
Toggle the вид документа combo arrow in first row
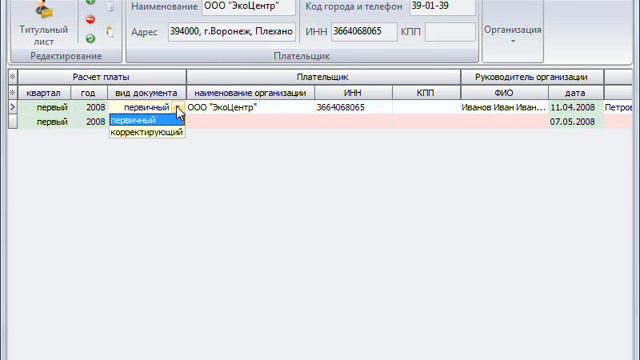[178, 107]
